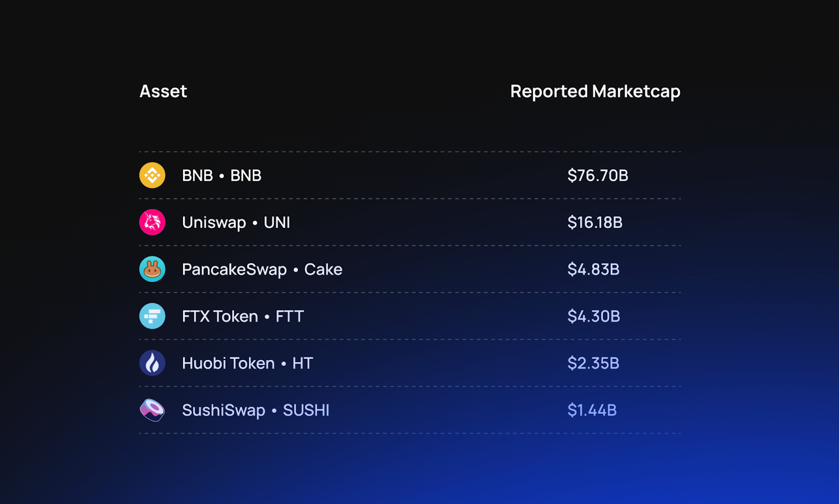Select the Huobi Token • HT name
Image resolution: width=839 pixels, height=504 pixels.
(x=247, y=363)
